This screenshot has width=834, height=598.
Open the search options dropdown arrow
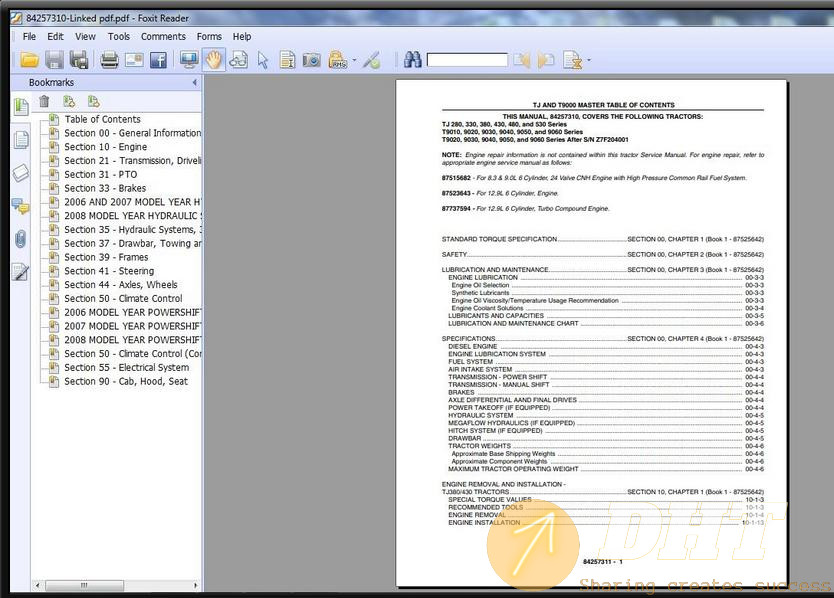(589, 60)
